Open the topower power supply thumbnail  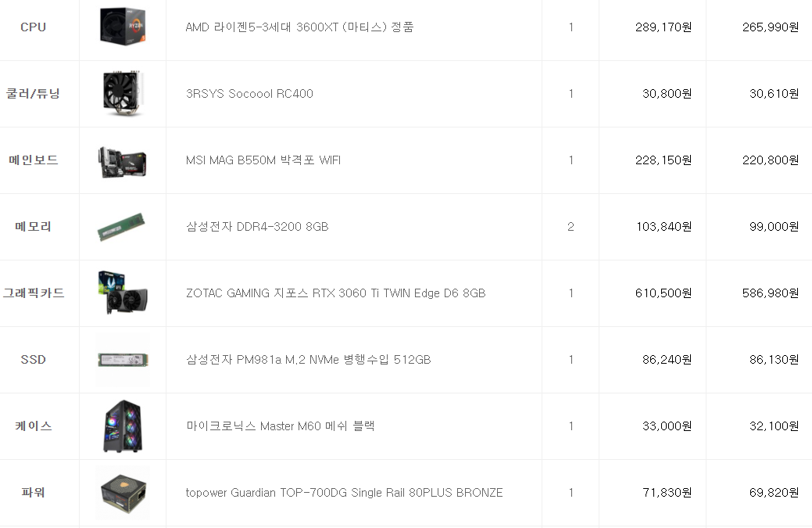(123, 493)
